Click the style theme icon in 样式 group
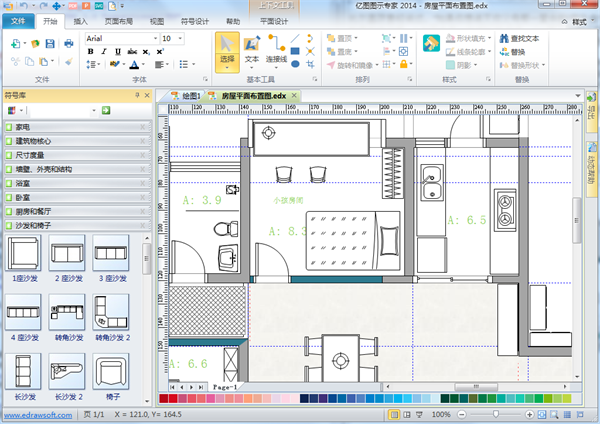The width and height of the screenshot is (600, 424). 432,44
